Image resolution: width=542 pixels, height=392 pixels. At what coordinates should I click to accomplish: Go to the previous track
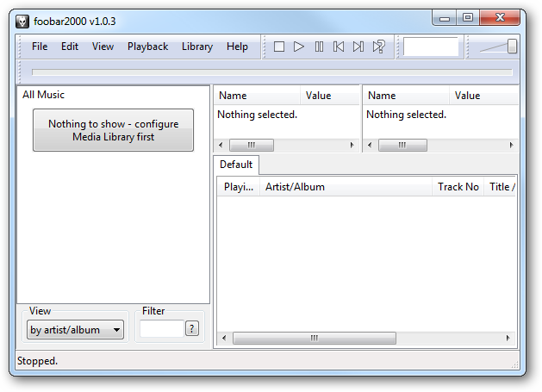click(339, 47)
